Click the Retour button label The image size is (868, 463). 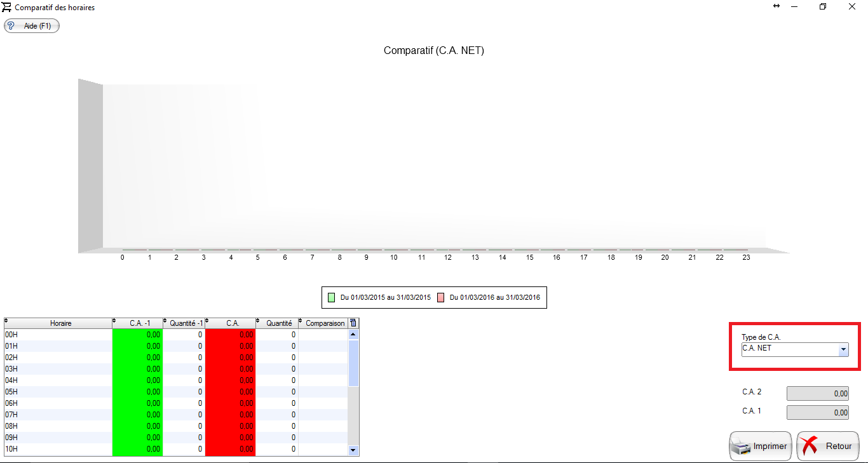838,446
